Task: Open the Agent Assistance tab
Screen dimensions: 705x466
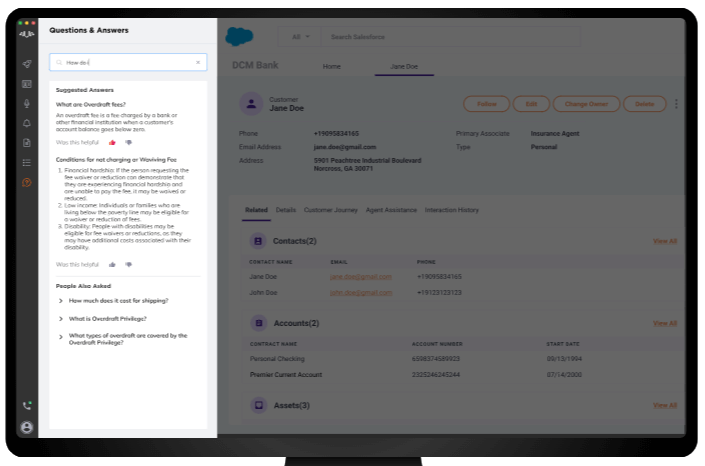Action: (391, 210)
